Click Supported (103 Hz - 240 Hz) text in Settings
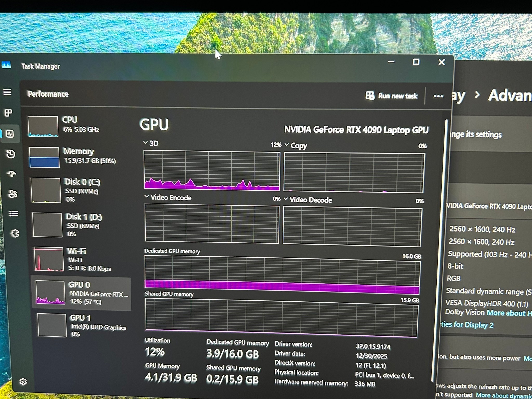The image size is (532, 399). (490, 254)
